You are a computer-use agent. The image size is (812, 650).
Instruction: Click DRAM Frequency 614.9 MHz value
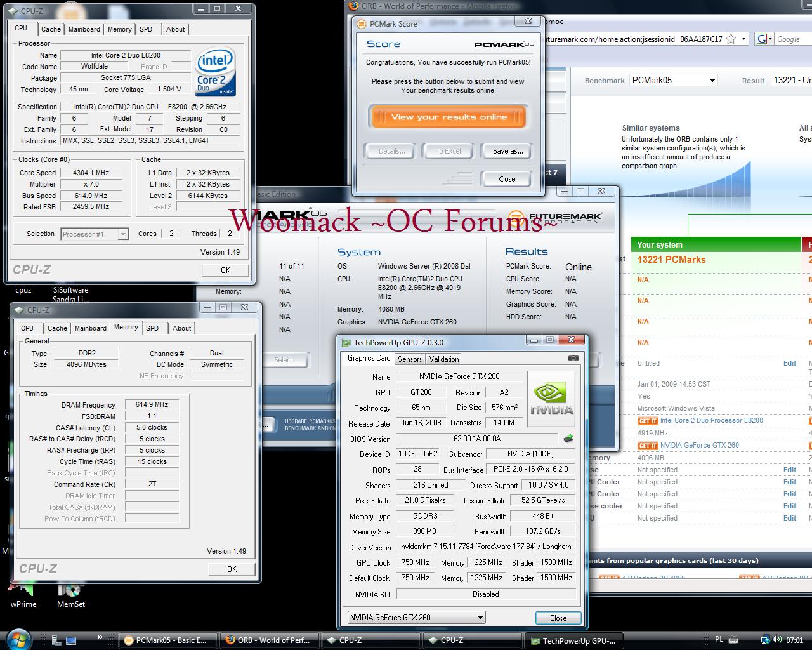point(152,404)
